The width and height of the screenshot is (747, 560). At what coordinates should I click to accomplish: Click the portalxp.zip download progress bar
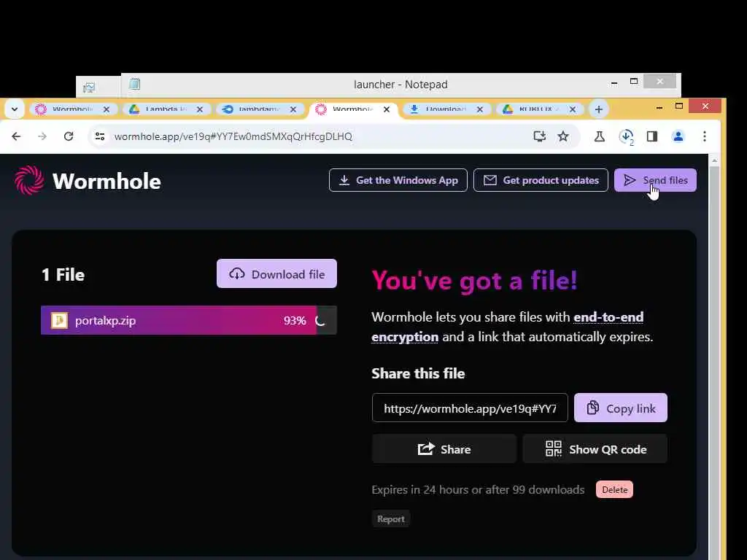(189, 320)
